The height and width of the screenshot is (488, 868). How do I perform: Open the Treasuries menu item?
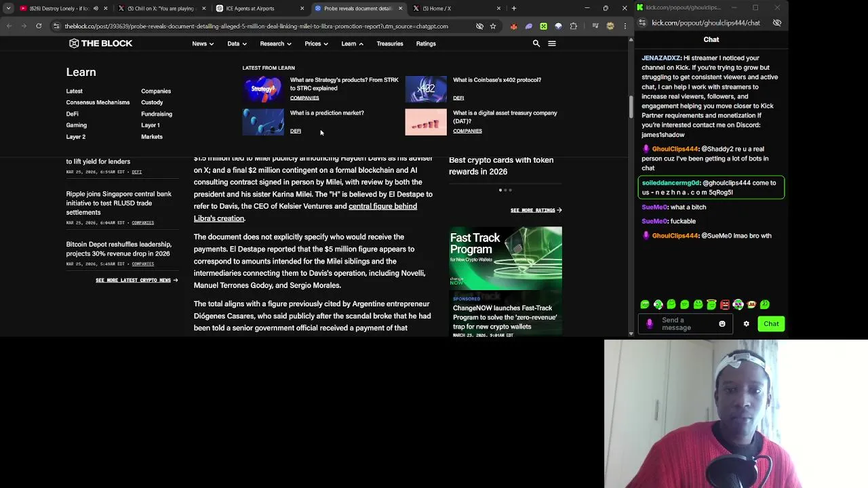click(x=389, y=43)
